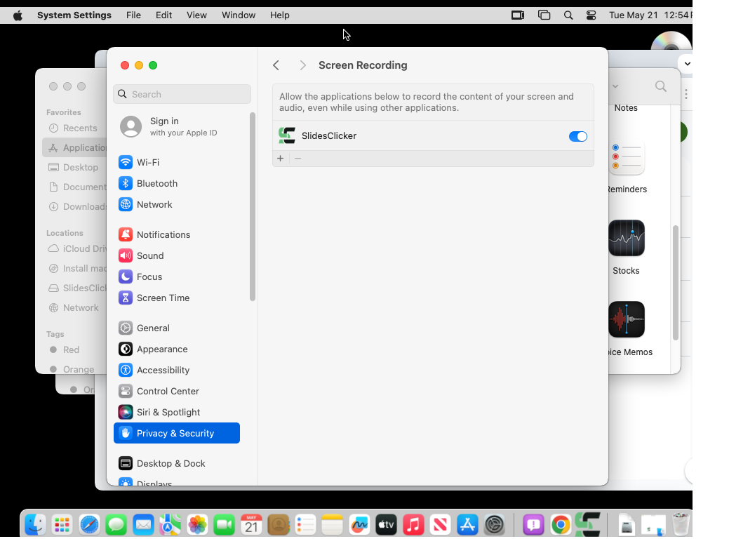
Task: Open App Store from the Dock
Action: point(467,525)
